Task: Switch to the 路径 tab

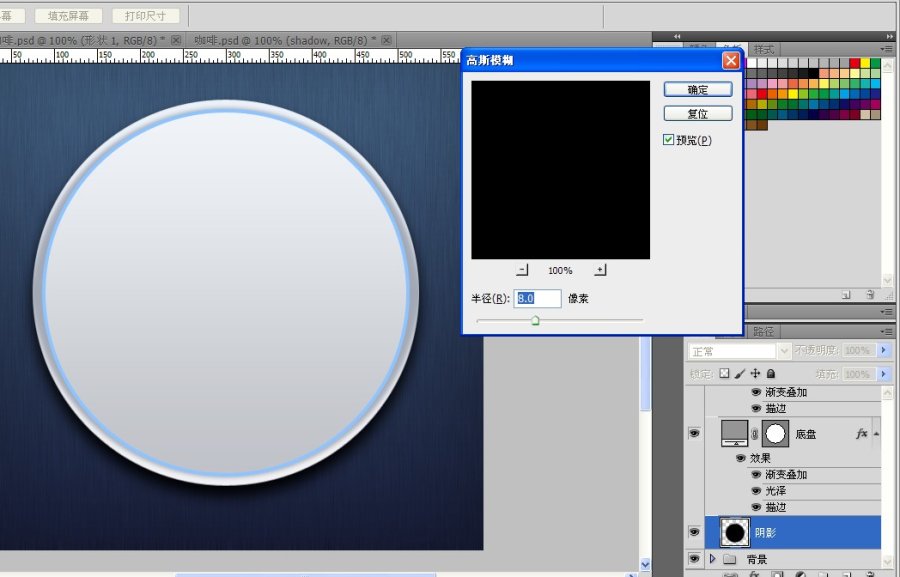Action: click(x=763, y=331)
